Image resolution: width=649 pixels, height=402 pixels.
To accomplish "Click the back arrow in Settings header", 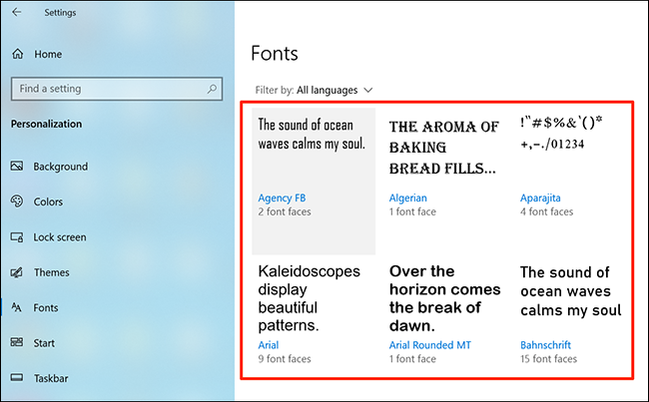I will [17, 13].
